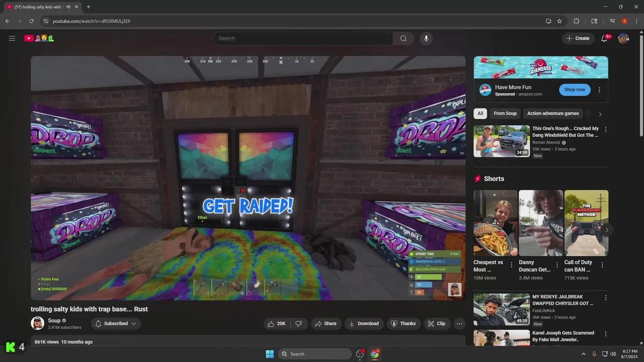Open the Windows Start menu
Screen dimensions: 644x362
(x=270, y=354)
